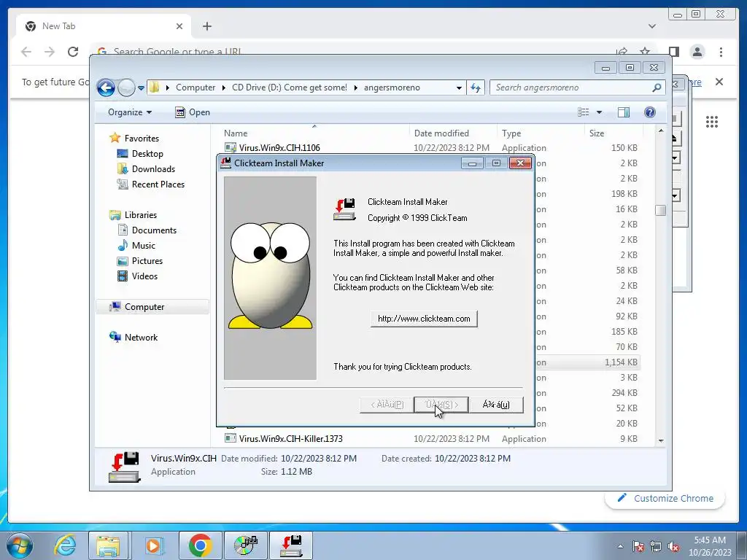The image size is (747, 560).
Task: Click the next button in installer dialog
Action: coord(441,405)
